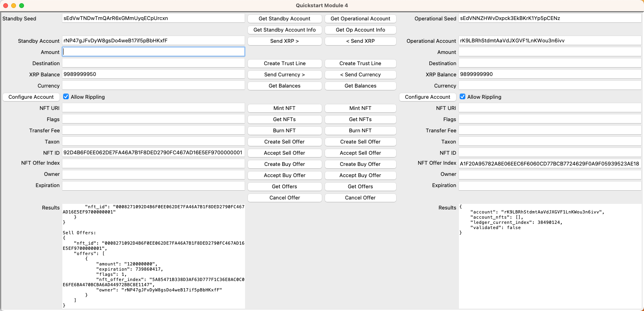Click standby Cancel Offer button

pyautogui.click(x=284, y=198)
